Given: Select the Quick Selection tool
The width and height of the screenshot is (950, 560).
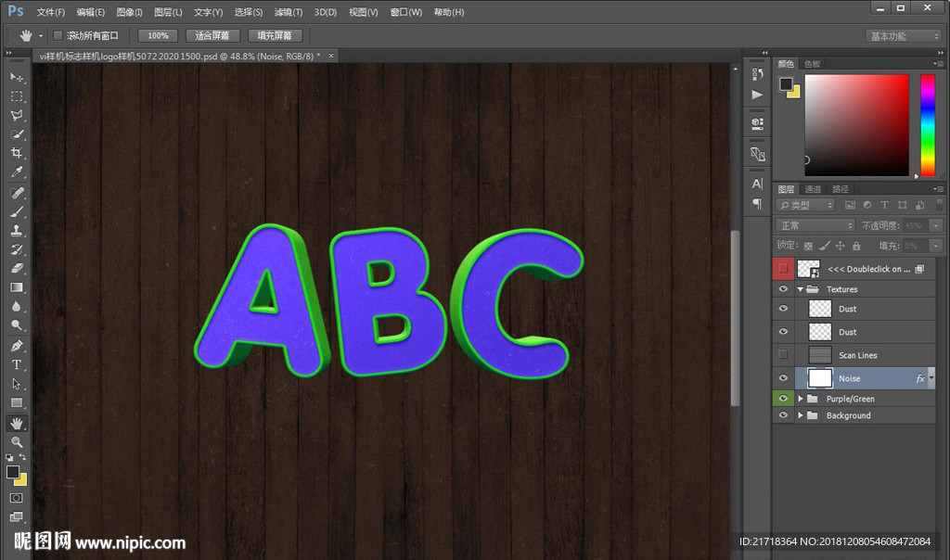Looking at the screenshot, I should [x=17, y=134].
